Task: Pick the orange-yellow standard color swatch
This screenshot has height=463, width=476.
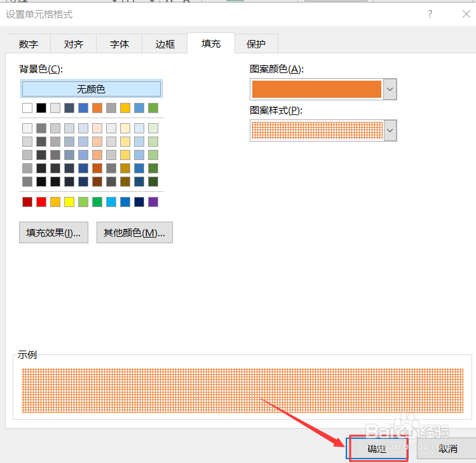Action: tap(55, 202)
